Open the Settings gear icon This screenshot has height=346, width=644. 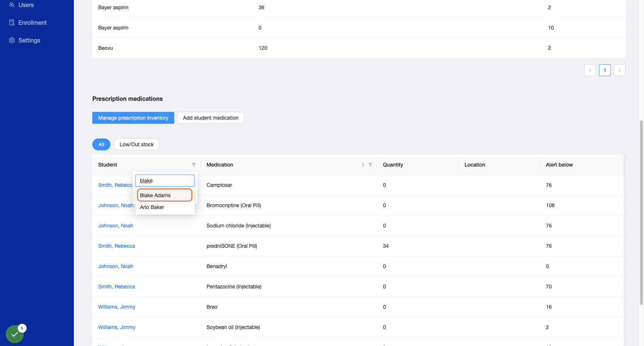(x=12, y=40)
